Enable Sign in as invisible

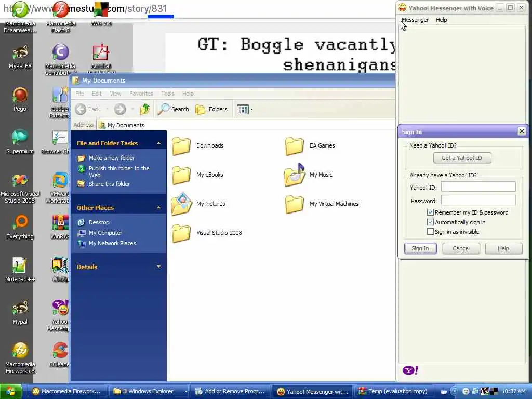(x=430, y=232)
